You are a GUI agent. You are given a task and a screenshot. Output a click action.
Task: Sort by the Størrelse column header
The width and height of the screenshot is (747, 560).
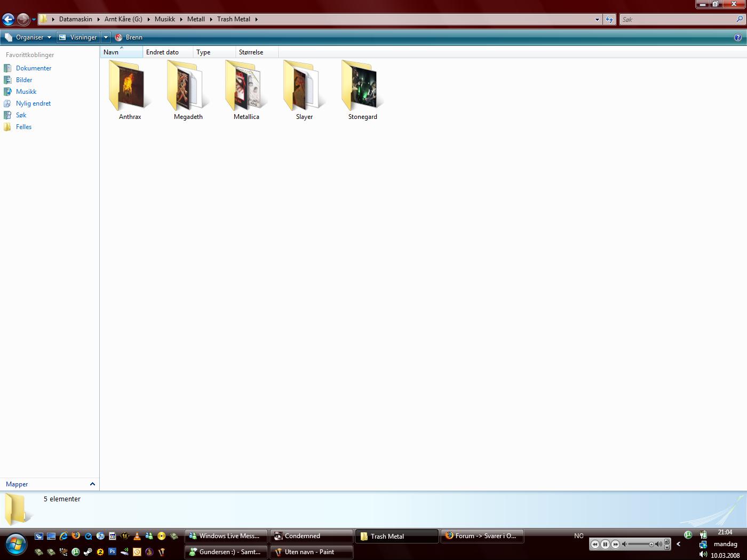(257, 52)
